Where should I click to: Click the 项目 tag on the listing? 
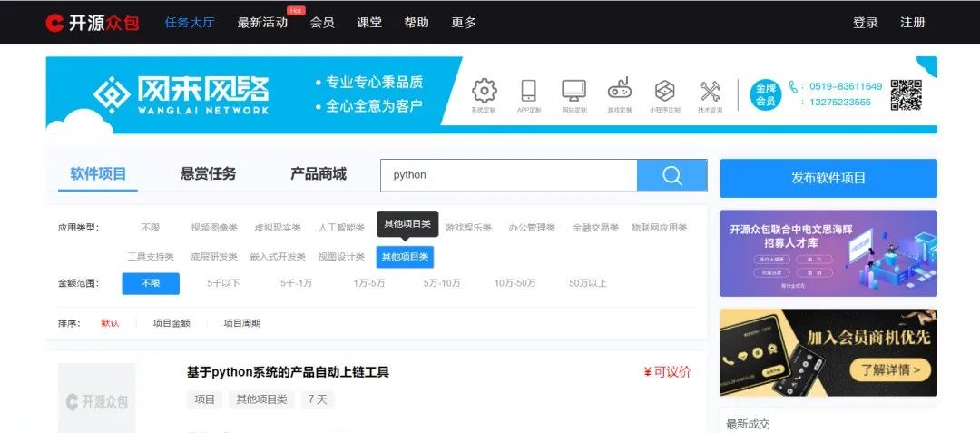tap(204, 399)
